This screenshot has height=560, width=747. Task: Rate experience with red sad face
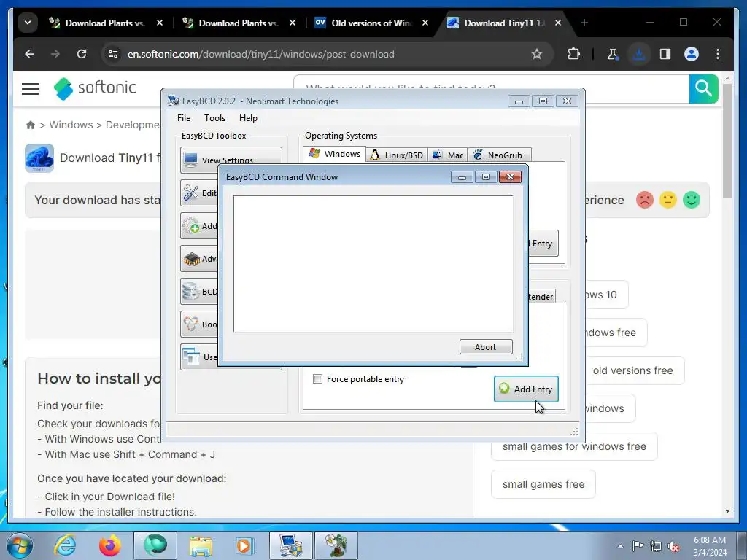(645, 200)
